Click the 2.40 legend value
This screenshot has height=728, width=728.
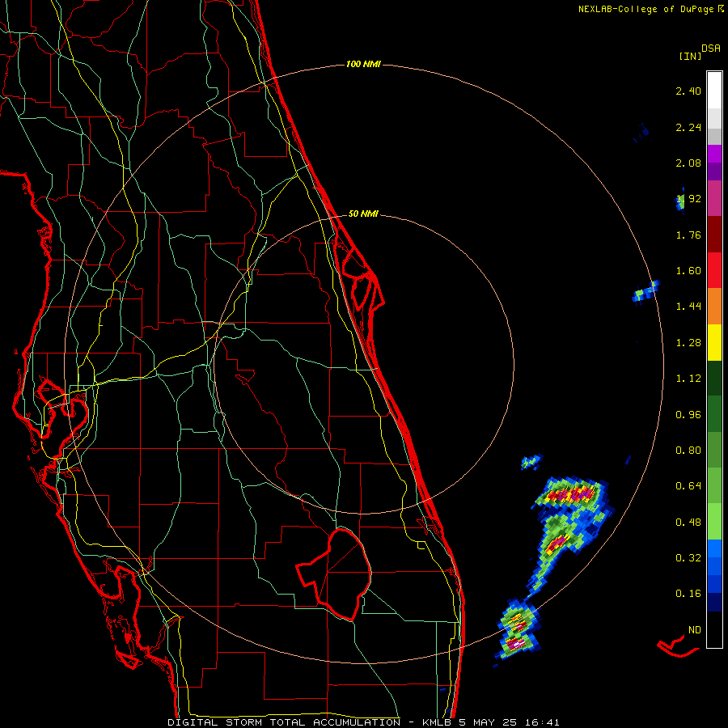pos(688,91)
